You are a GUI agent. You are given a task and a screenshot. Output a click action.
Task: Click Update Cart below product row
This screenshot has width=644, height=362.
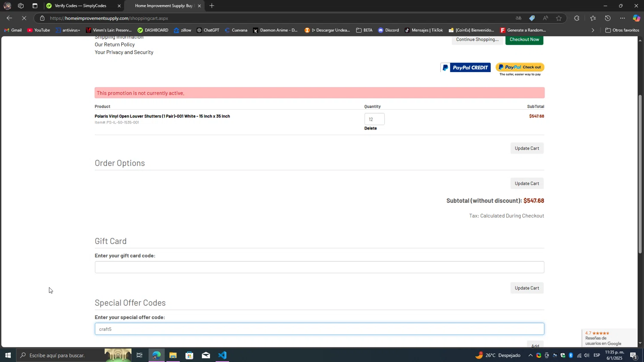click(x=527, y=148)
